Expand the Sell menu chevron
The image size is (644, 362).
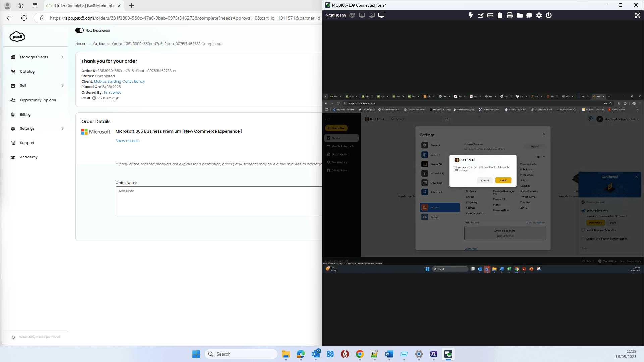click(x=62, y=86)
